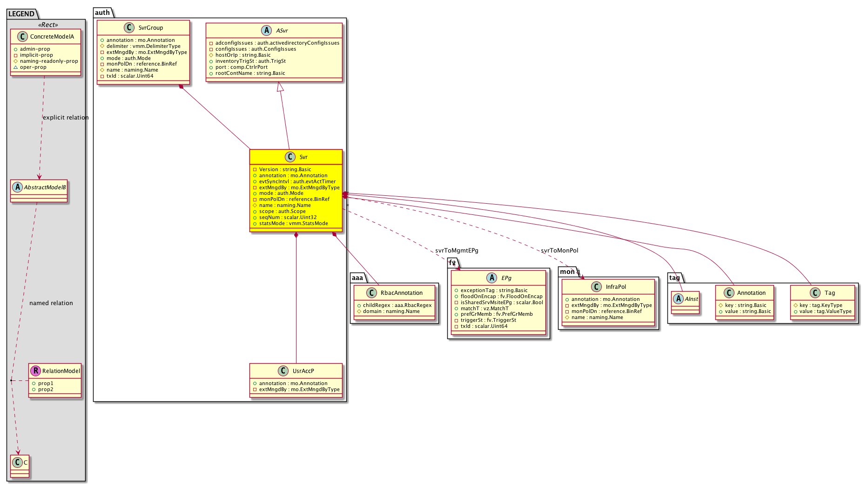
Task: Click the InfraPol class icon
Action: [596, 287]
